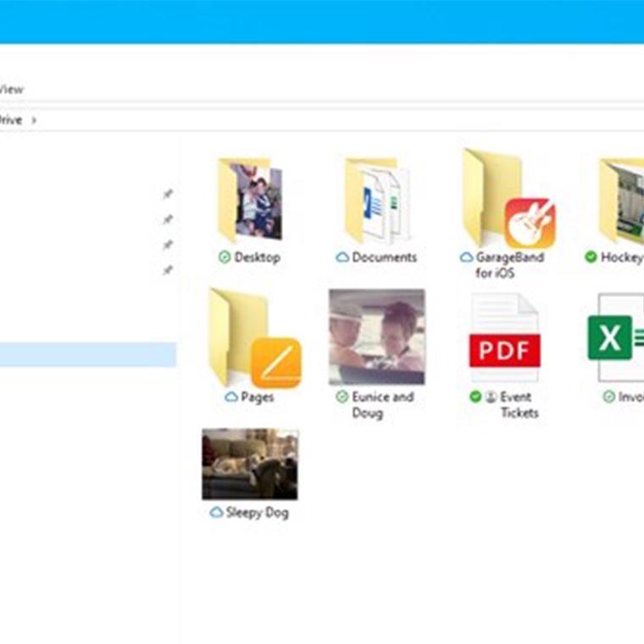This screenshot has height=644, width=644.
Task: Click the cloud status icon beside Sleepy Dog
Action: (216, 513)
